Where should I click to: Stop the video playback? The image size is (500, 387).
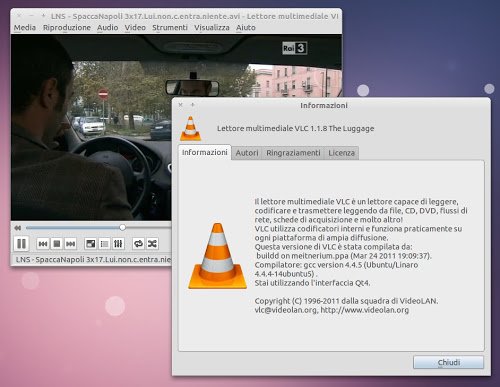[x=57, y=244]
